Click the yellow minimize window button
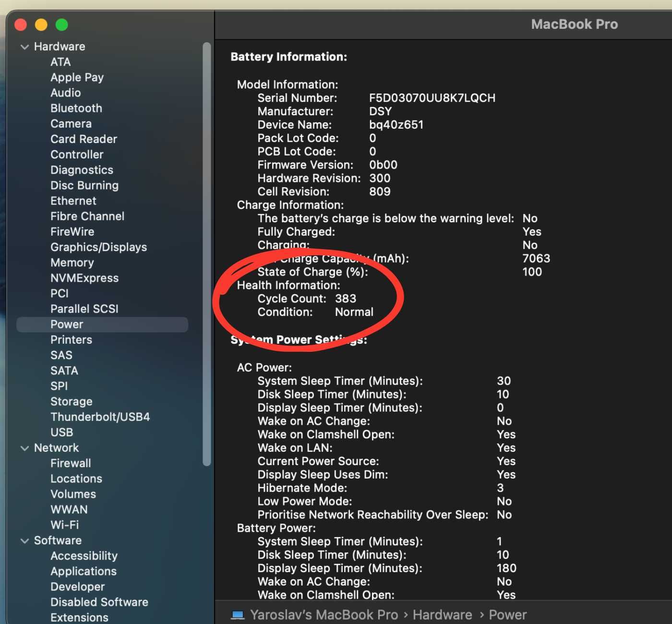 41,24
